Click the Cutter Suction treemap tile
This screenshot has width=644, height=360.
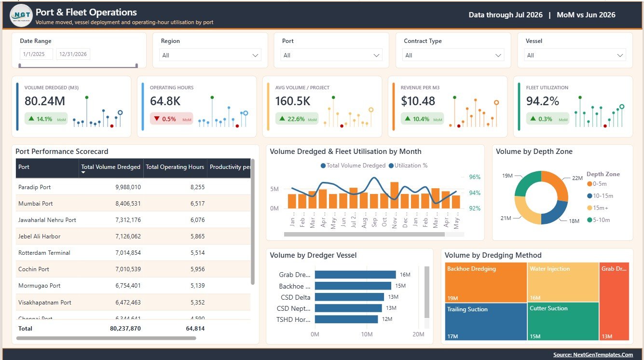click(563, 321)
